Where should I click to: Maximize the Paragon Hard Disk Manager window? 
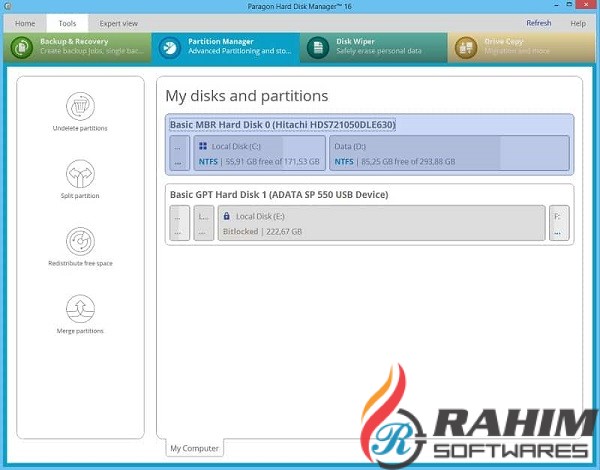click(569, 5)
